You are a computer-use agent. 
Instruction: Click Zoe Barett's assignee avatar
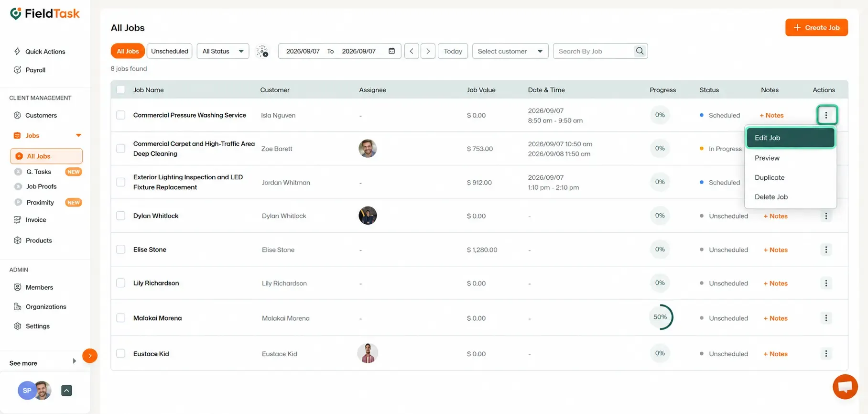click(368, 149)
